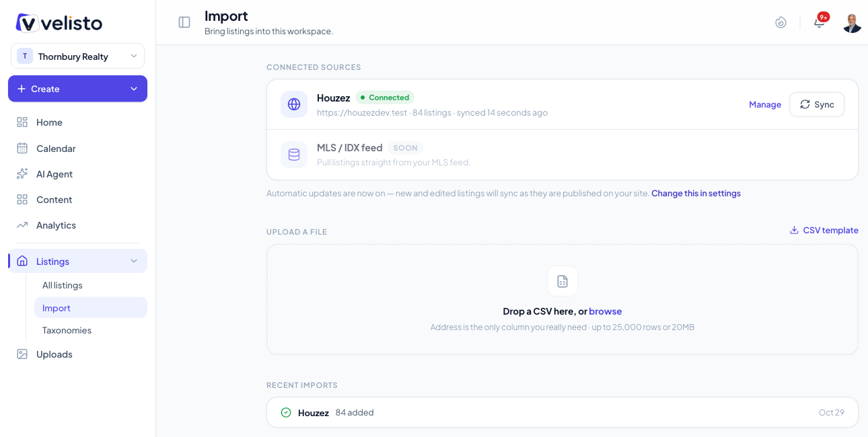Select All listings submenu item
The image size is (868, 437).
[91, 285]
